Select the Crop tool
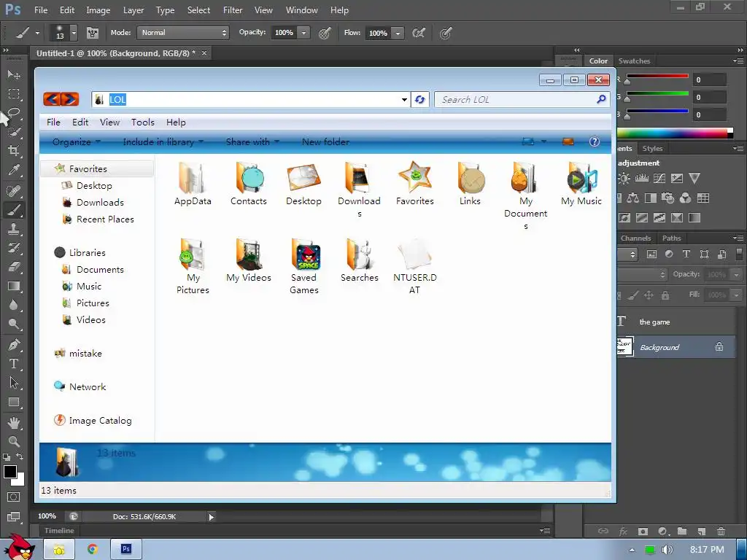The width and height of the screenshot is (747, 560). coord(14,151)
